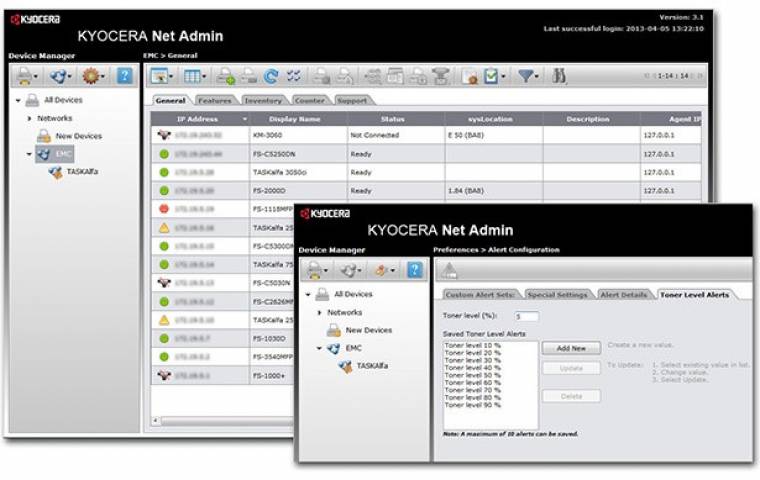The image size is (760, 480).
Task: Open the funnel filter's dropdown arrow
Action: (x=536, y=77)
